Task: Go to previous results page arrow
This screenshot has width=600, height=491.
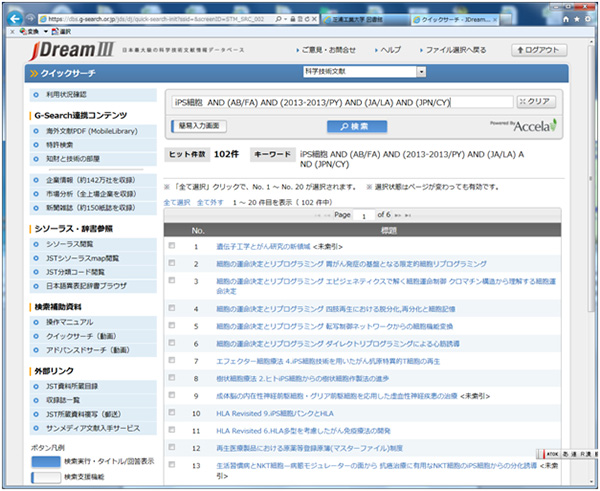Action: pos(327,215)
